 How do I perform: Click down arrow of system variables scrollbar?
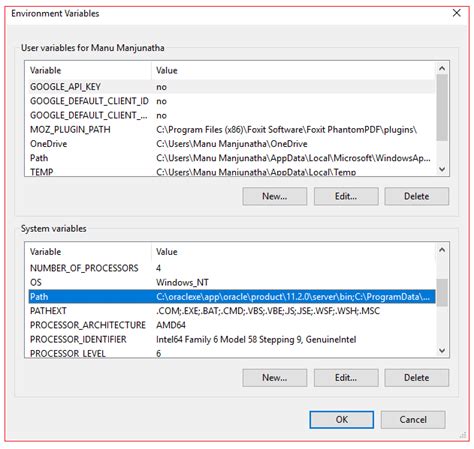[x=442, y=351]
